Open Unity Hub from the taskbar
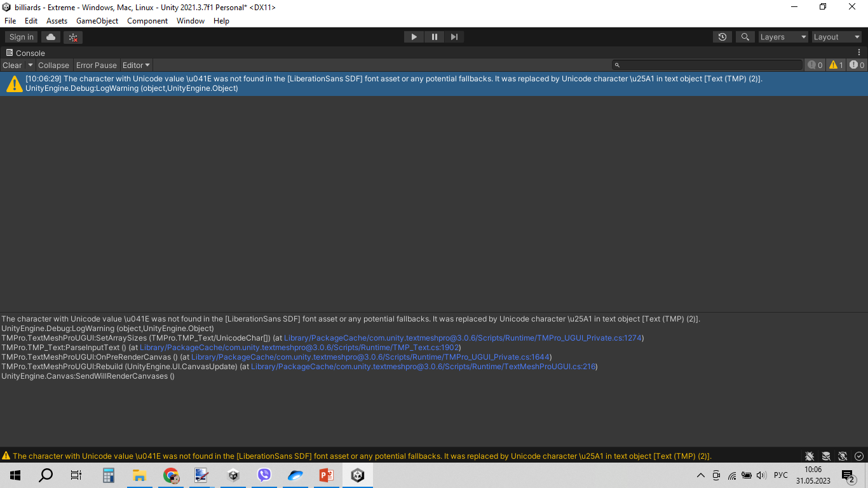868x488 pixels. (234, 475)
